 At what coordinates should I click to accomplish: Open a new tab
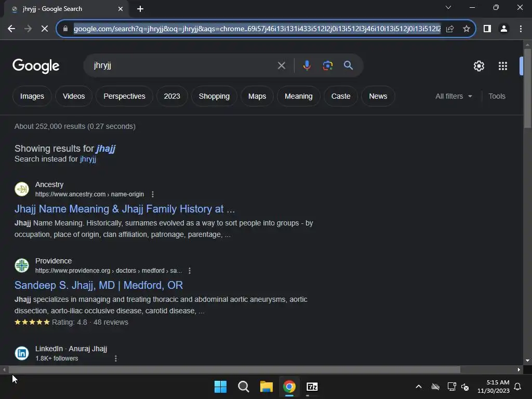(x=140, y=9)
